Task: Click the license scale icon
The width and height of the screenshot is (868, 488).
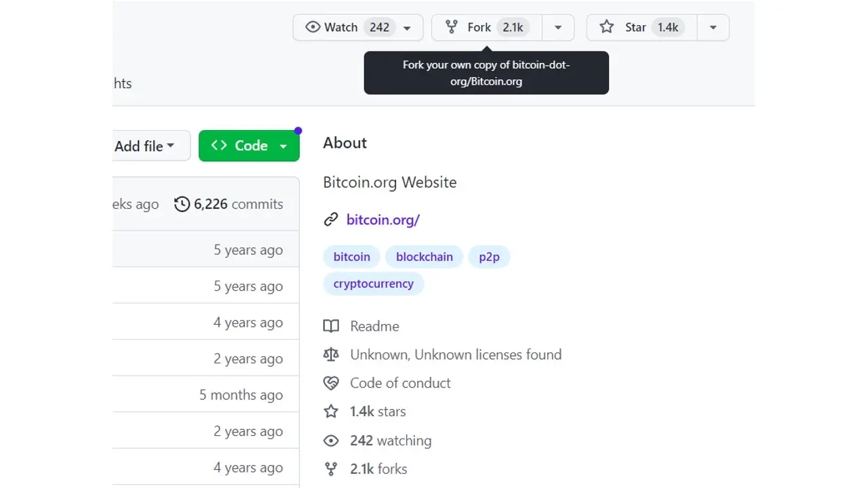Action: [331, 354]
